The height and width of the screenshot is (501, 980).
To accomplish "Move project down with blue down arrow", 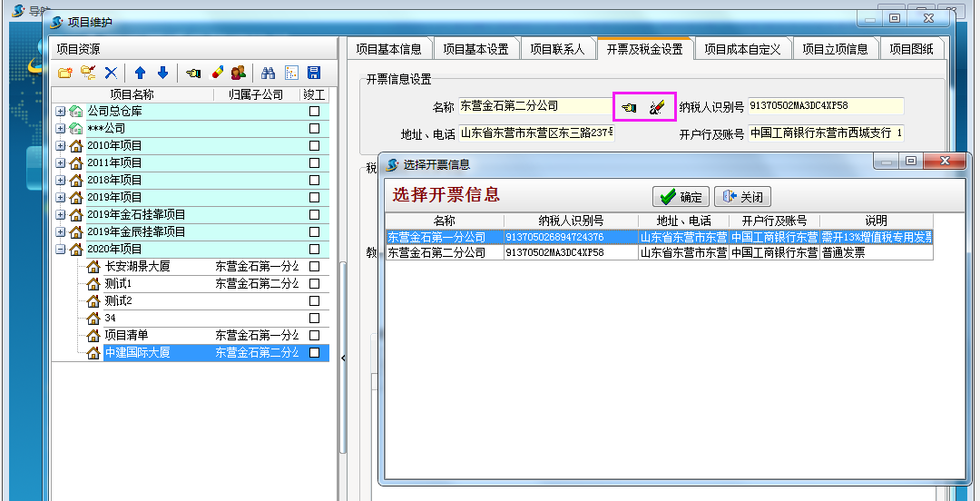I will click(163, 73).
